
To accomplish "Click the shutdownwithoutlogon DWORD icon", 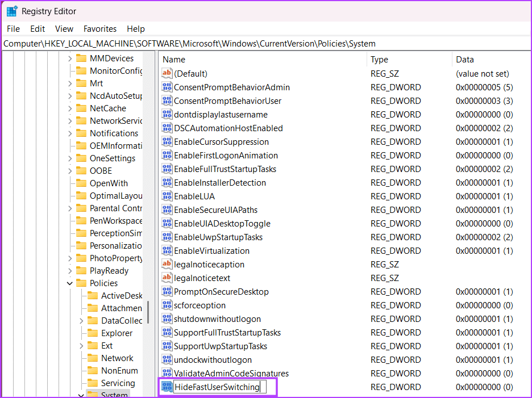I will tap(167, 319).
